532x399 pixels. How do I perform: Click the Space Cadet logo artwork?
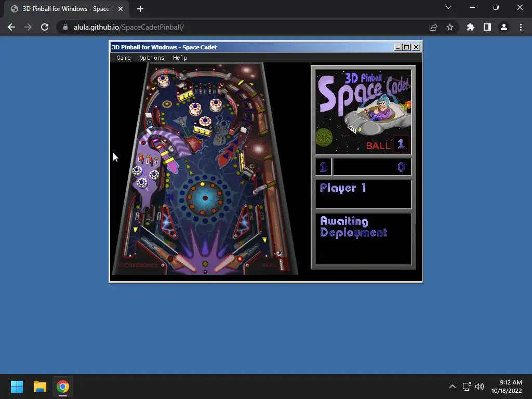pos(363,112)
